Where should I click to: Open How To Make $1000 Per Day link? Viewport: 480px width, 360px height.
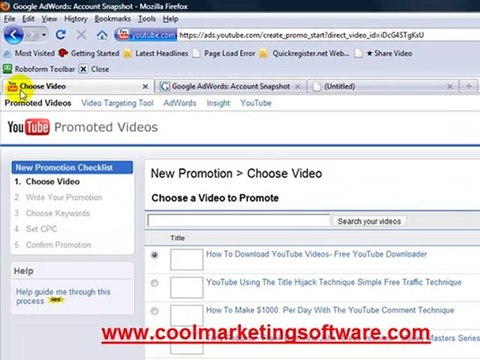tap(330, 310)
